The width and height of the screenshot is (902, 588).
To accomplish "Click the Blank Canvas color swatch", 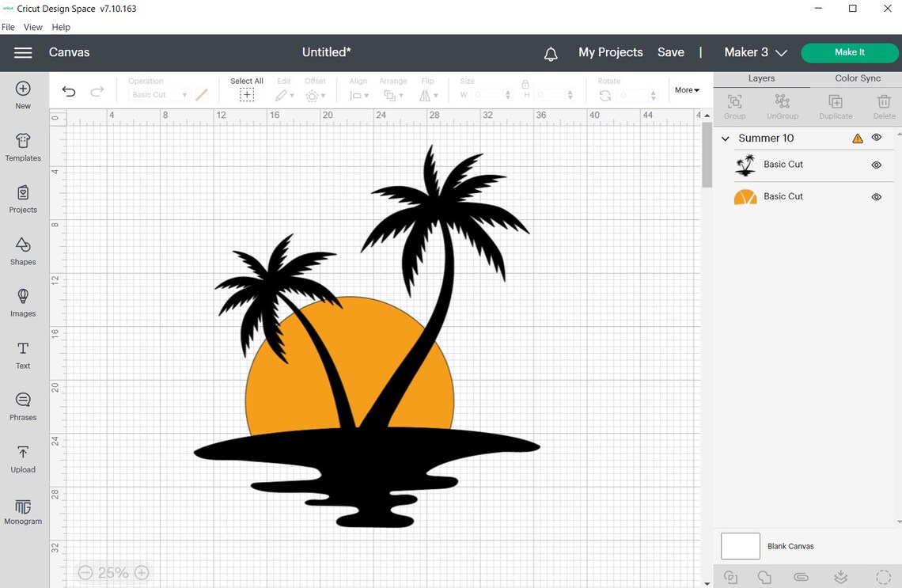I will [740, 545].
